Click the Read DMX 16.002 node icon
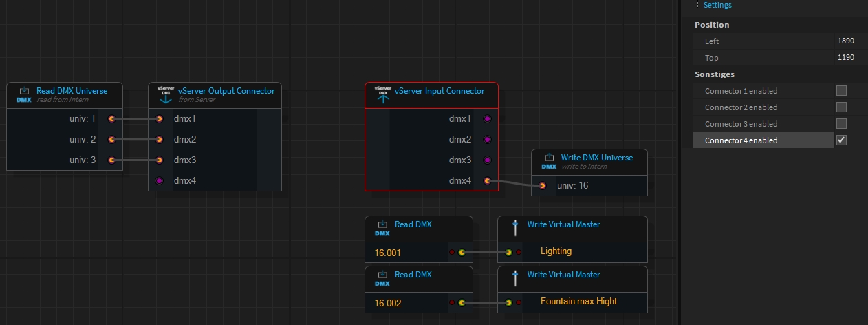Screen dimensions: 868x325 pyautogui.click(x=382, y=278)
